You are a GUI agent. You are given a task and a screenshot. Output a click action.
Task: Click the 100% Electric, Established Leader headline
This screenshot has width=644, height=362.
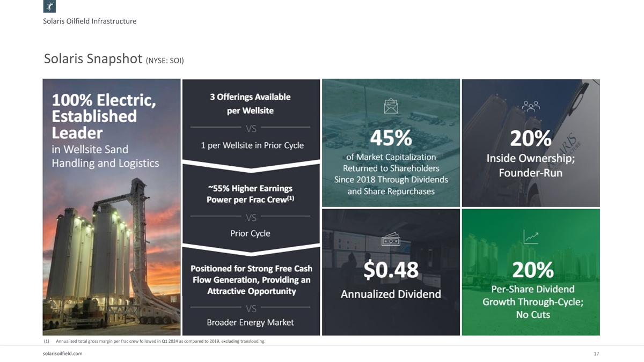pos(104,116)
